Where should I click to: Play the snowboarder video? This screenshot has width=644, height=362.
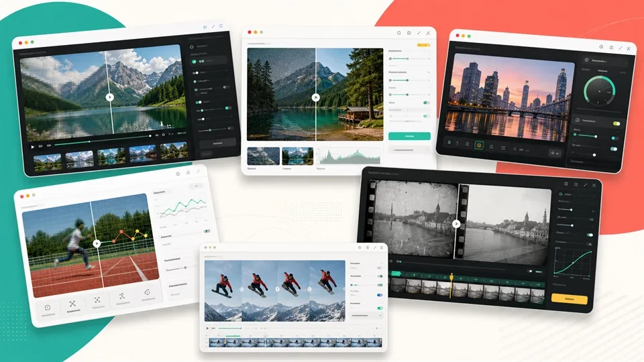pos(207,328)
